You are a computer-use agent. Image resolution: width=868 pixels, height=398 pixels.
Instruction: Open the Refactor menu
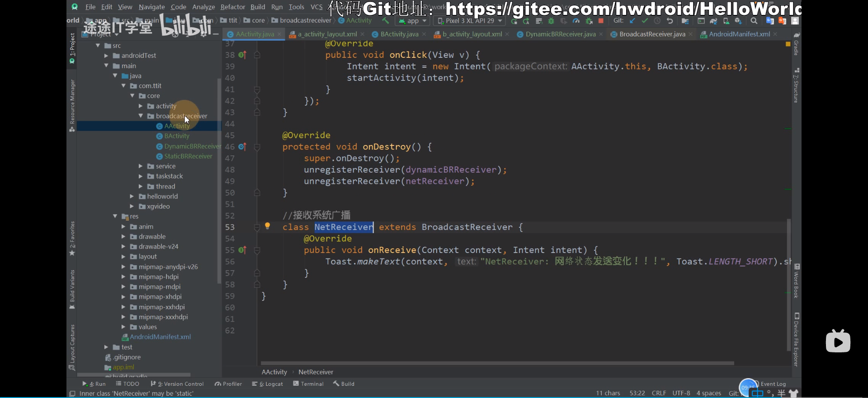pos(233,7)
